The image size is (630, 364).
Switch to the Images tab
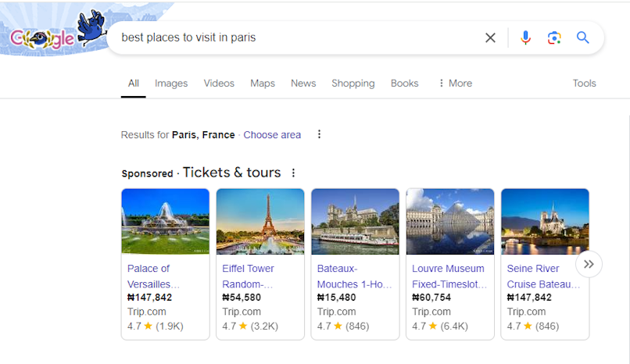pos(171,83)
